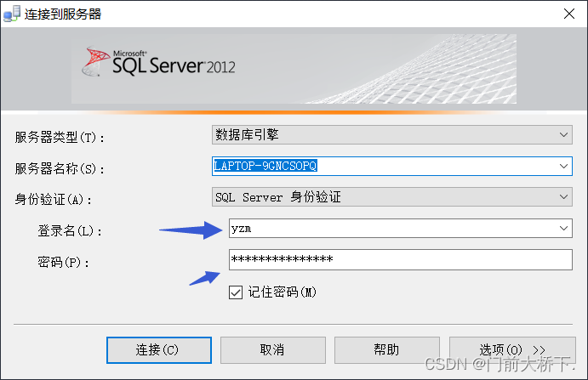Click the 服务器名称(S) label
This screenshot has width=588, height=380.
[x=60, y=168]
